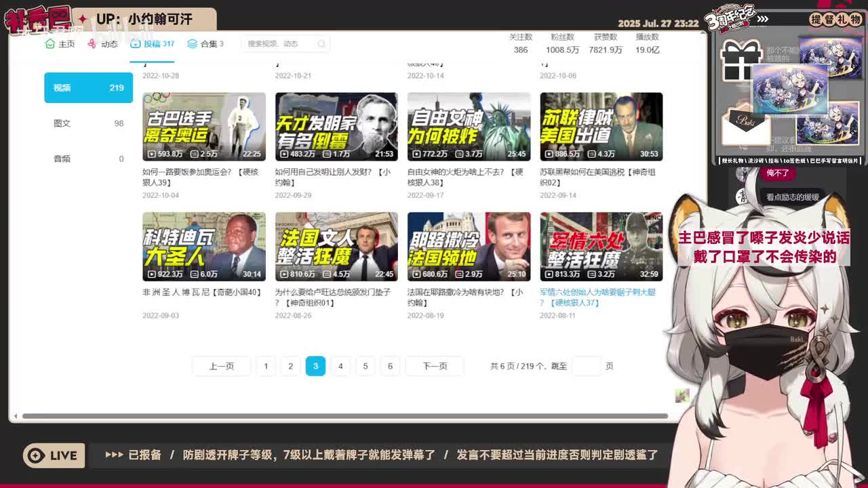This screenshot has width=868, height=488.
Task: Click the 跳至 page number input box
Action: [x=587, y=366]
